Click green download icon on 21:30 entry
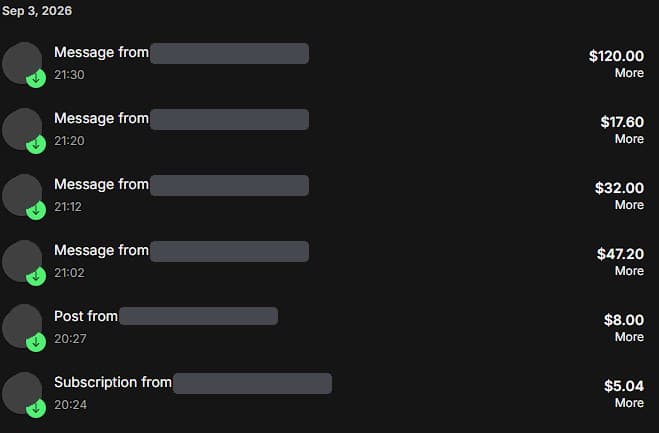Screen dimensions: 659x433 tap(36, 78)
